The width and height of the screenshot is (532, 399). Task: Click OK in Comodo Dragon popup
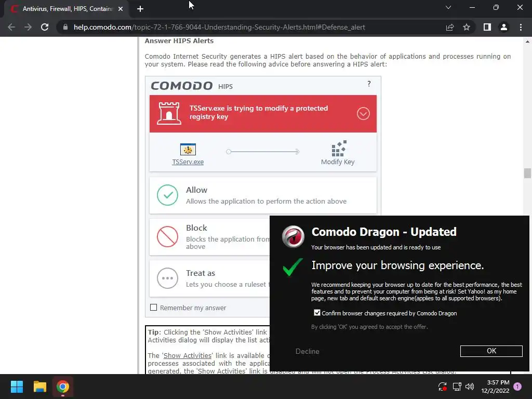click(491, 351)
